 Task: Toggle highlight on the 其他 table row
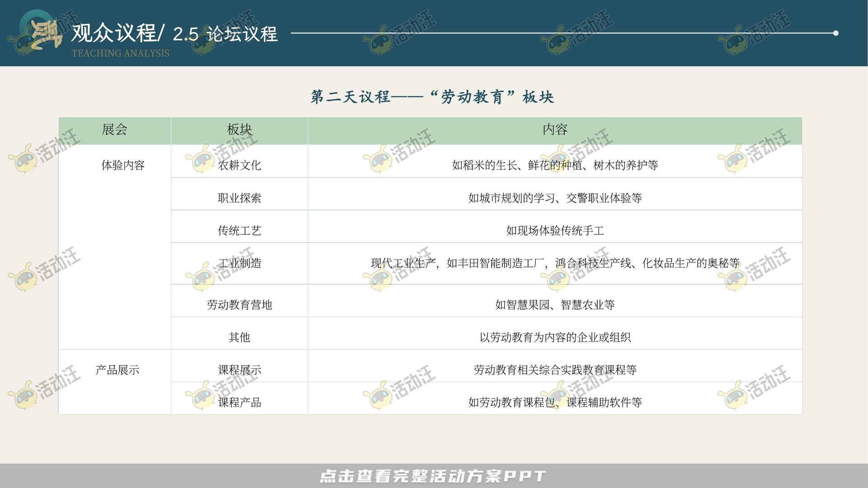coord(239,337)
